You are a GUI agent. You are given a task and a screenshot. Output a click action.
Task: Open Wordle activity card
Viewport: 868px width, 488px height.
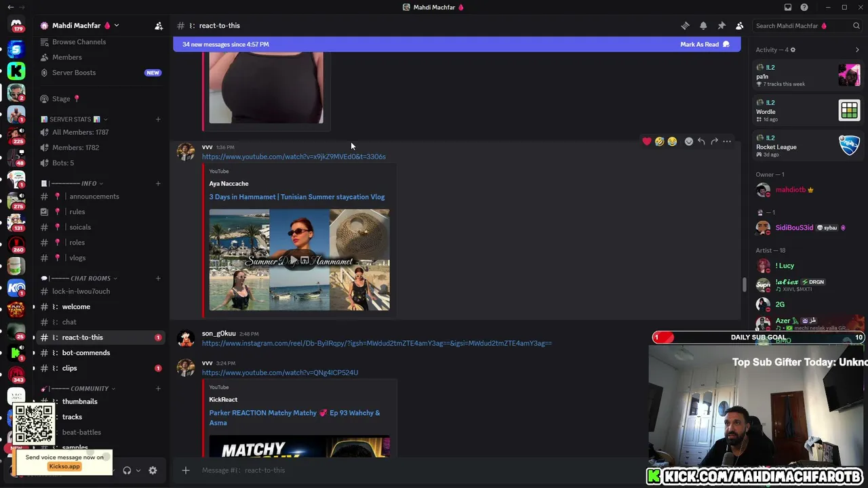807,110
